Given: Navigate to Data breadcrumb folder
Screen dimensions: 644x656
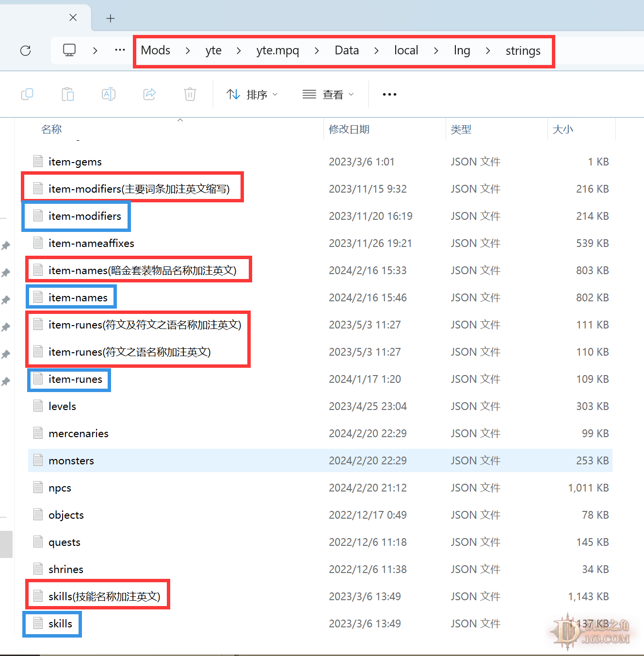Looking at the screenshot, I should pyautogui.click(x=347, y=50).
